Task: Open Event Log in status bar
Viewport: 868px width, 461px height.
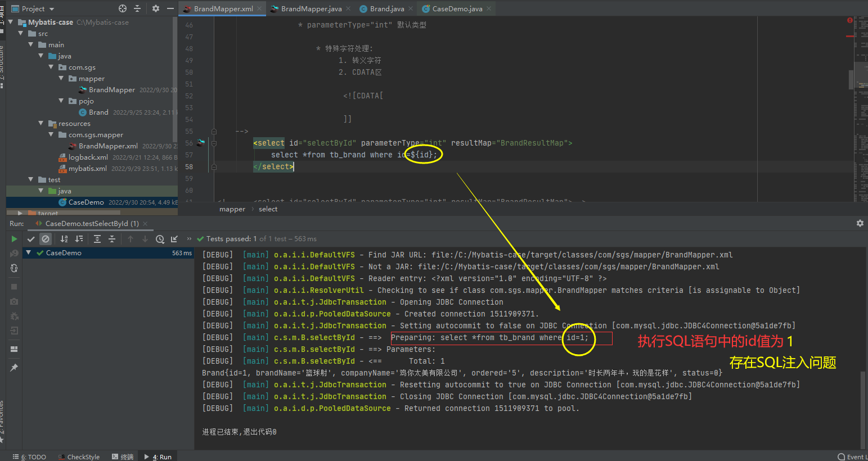Action: tap(852, 457)
